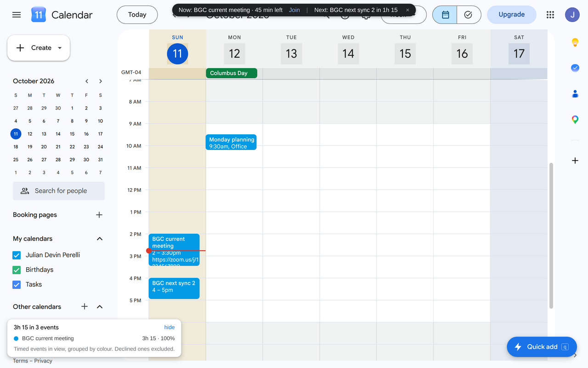This screenshot has width=588, height=368.
Task: Open the BGC current meeting calendar event
Action: pos(174,250)
